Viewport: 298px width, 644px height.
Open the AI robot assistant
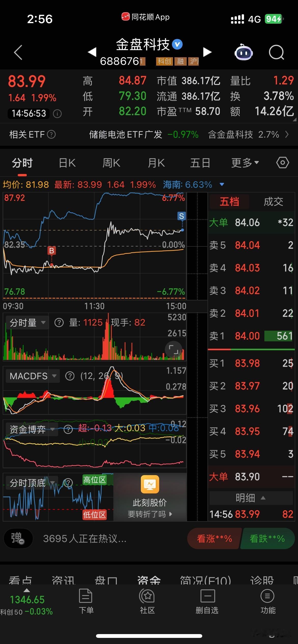(243, 52)
